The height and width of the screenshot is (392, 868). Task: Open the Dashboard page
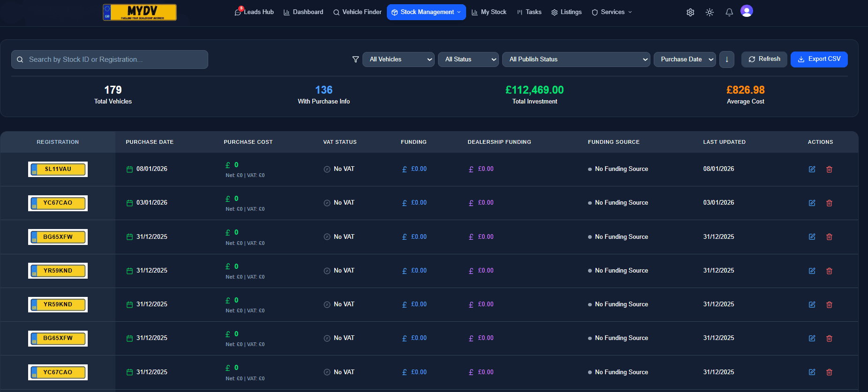pyautogui.click(x=303, y=12)
